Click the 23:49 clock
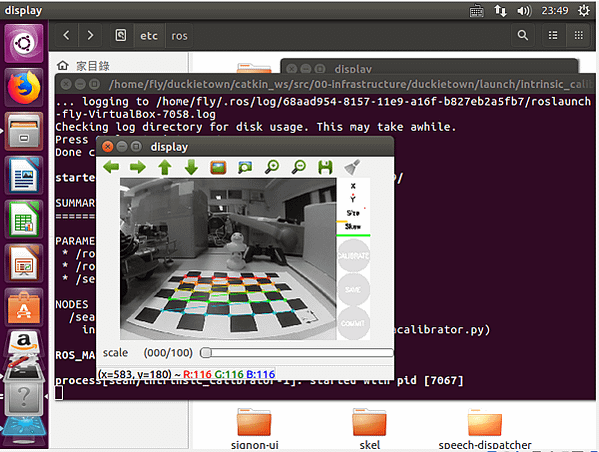The width and height of the screenshot is (599, 452). 555,11
